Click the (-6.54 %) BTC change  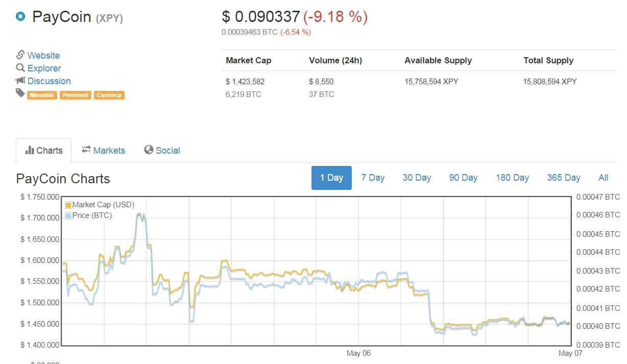coord(296,32)
